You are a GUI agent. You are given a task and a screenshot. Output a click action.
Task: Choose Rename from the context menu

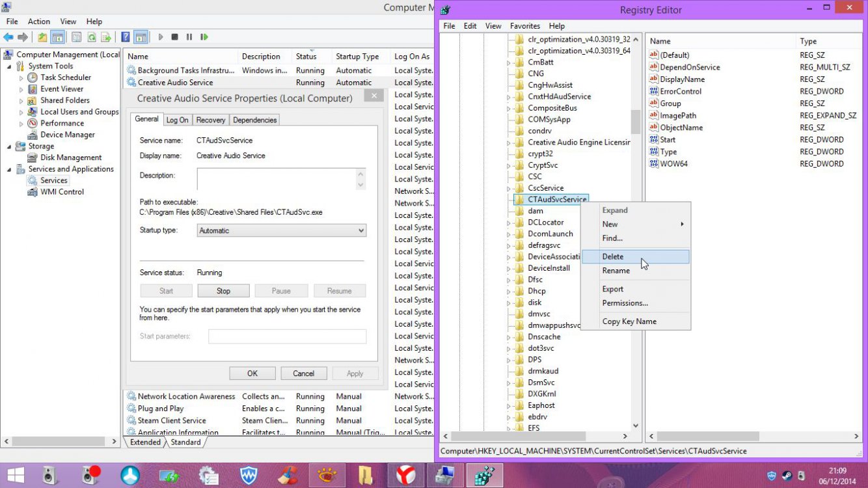tap(635, 271)
